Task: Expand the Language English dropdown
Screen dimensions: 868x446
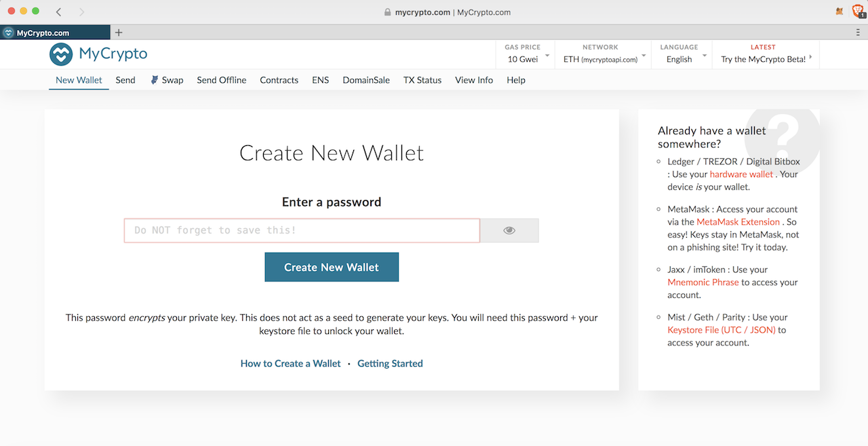Action: pos(683,54)
